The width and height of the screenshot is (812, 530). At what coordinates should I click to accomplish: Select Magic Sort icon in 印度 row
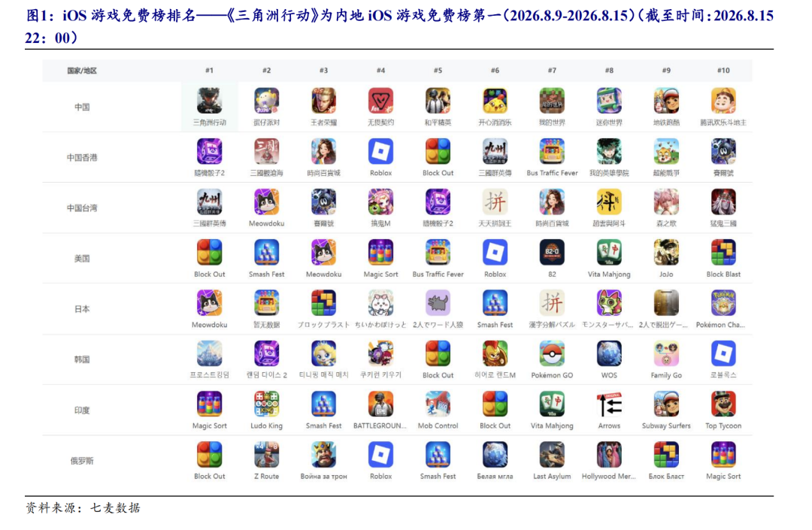point(209,404)
